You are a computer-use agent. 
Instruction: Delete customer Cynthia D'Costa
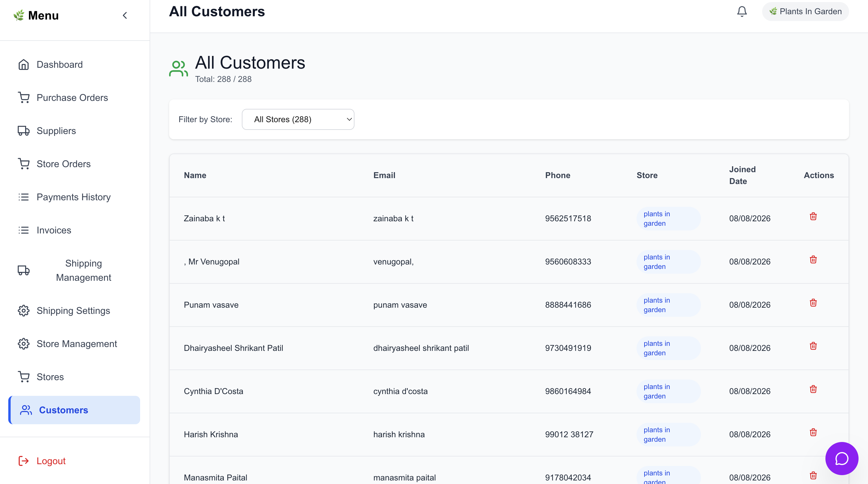pyautogui.click(x=813, y=389)
